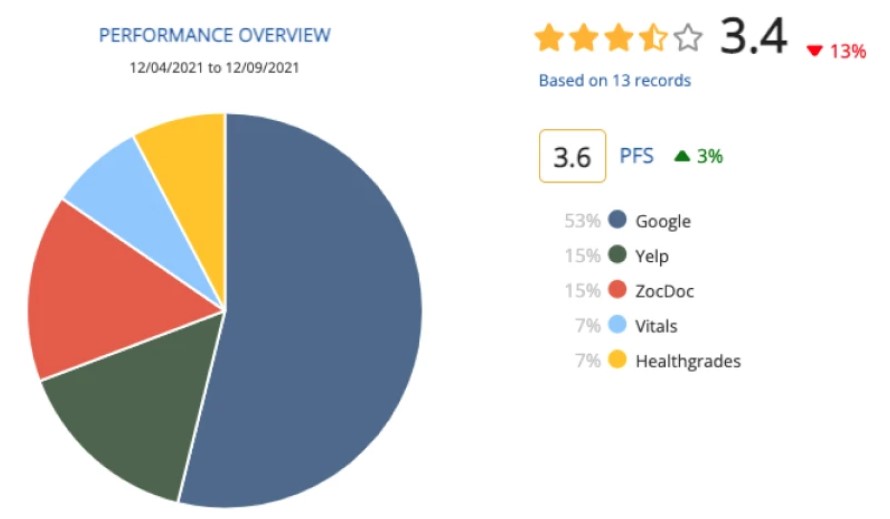The width and height of the screenshot is (890, 519).
Task: Click the Vitals legend color dot
Action: 617,326
